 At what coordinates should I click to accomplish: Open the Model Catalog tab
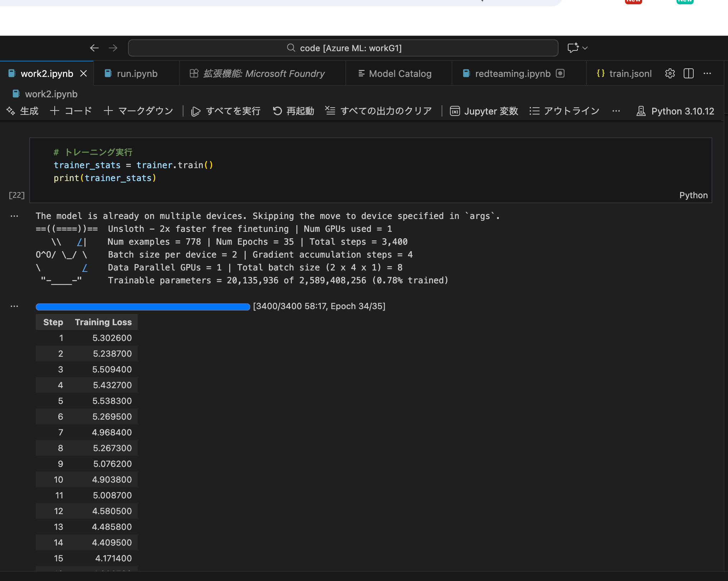(399, 74)
